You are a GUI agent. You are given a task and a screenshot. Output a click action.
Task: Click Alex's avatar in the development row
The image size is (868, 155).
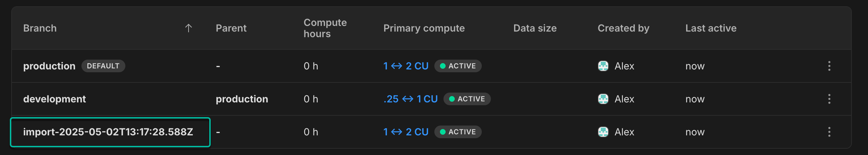coord(603,99)
